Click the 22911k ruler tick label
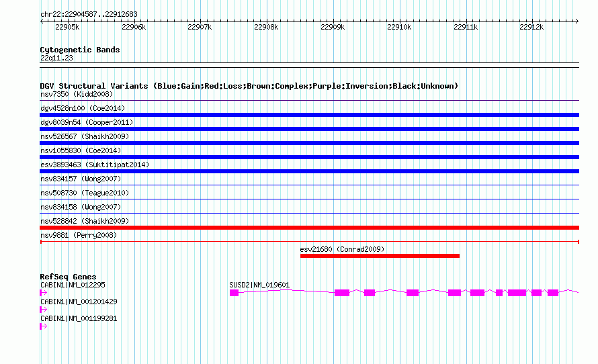 click(466, 27)
